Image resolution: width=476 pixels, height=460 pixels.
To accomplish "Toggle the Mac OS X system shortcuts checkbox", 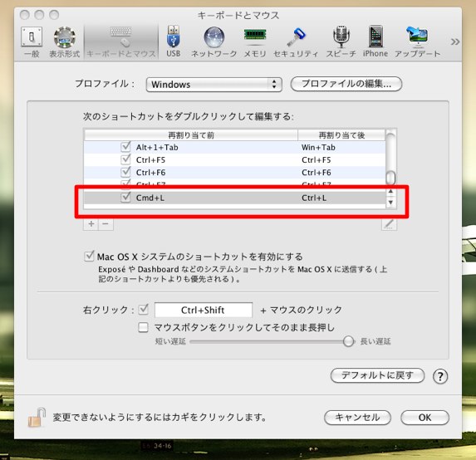I will [89, 256].
